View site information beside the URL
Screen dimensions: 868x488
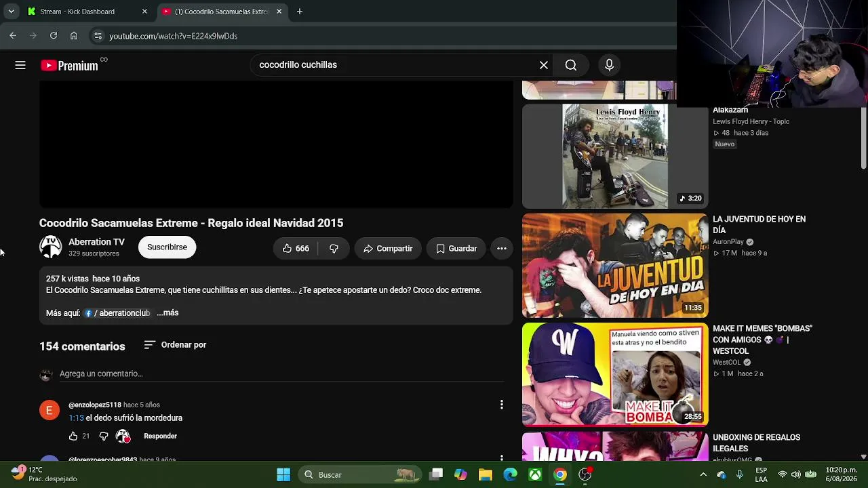[x=98, y=36]
